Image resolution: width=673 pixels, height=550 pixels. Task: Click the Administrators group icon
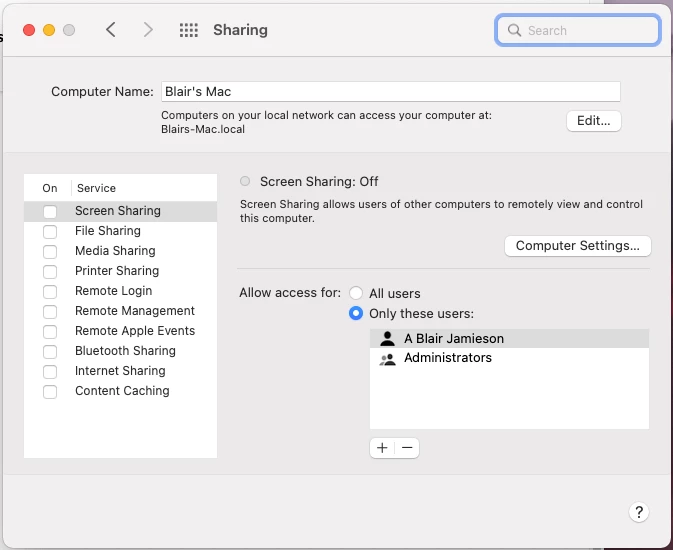coord(387,359)
